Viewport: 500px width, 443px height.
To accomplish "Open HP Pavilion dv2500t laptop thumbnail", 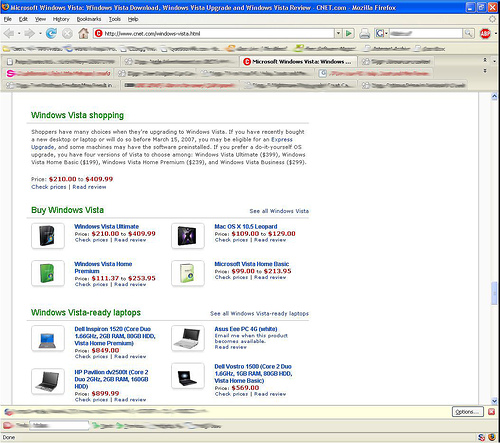I will tap(48, 381).
